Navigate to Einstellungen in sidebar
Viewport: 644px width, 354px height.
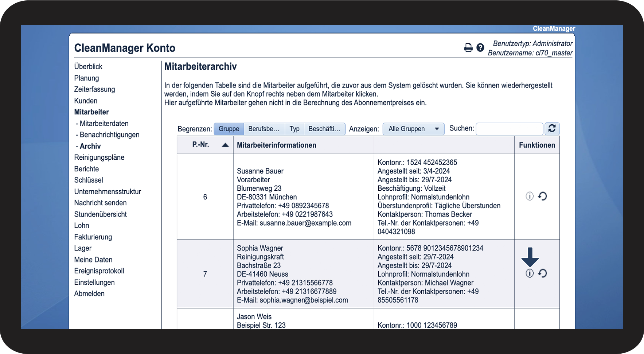click(x=94, y=283)
